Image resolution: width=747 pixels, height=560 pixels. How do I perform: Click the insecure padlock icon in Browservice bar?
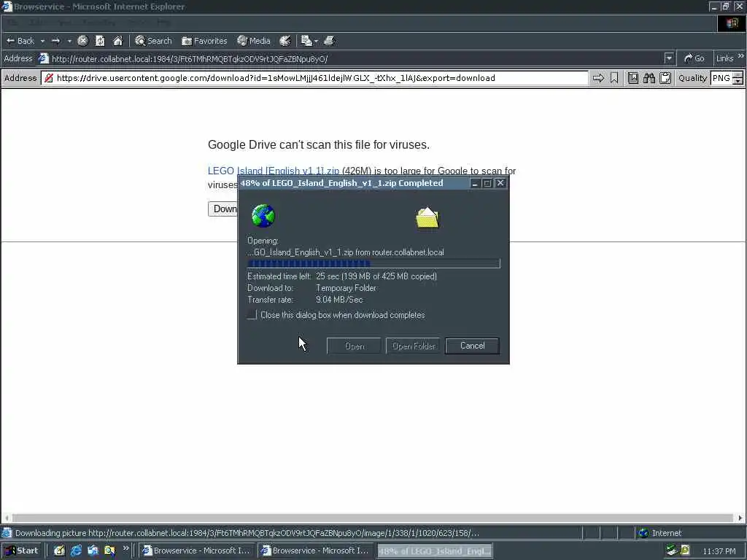pos(49,78)
